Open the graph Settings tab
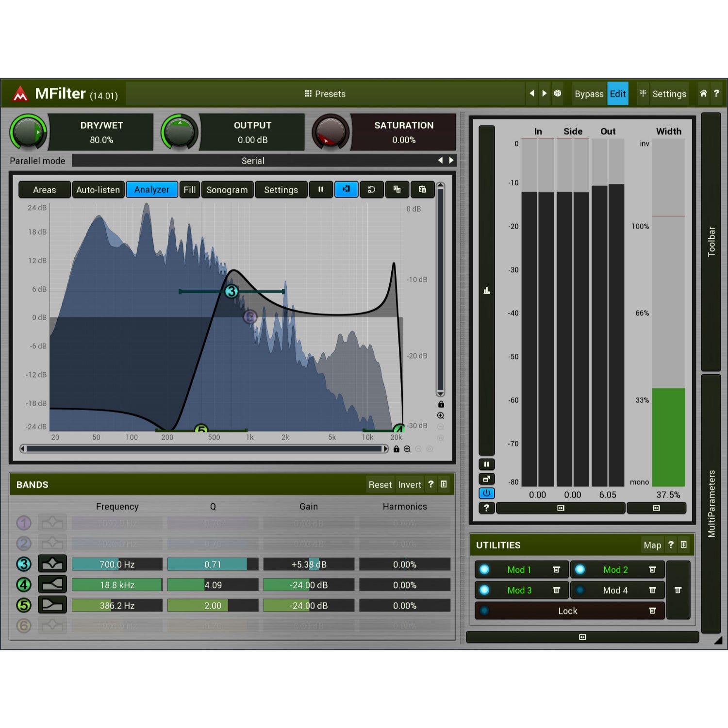 pyautogui.click(x=281, y=190)
